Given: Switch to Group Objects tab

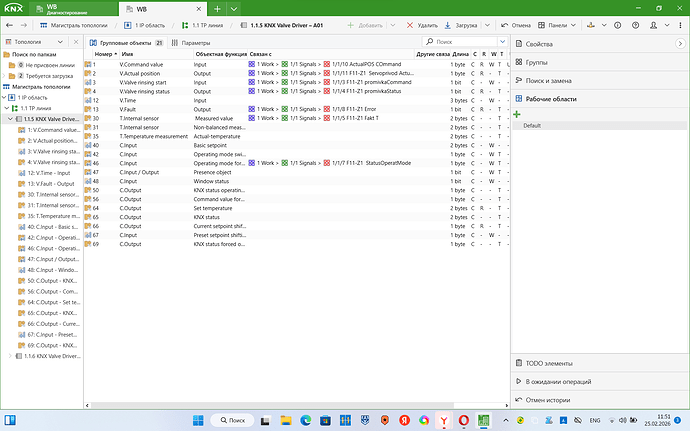Looking at the screenshot, I should coord(126,43).
